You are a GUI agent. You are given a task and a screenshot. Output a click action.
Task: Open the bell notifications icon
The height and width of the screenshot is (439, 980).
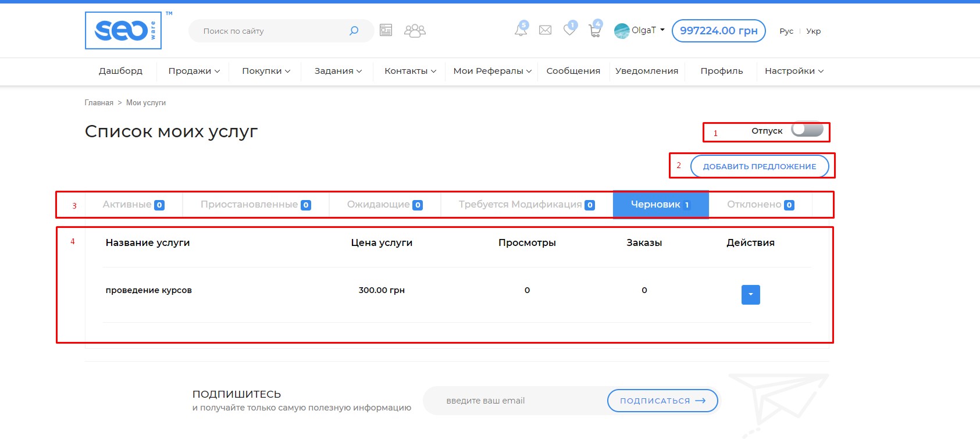521,30
